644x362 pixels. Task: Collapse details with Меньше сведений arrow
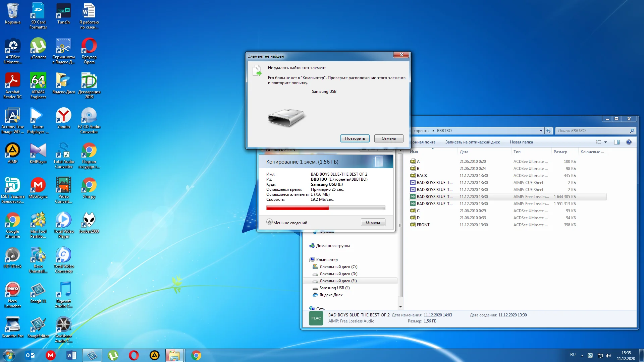click(x=269, y=222)
